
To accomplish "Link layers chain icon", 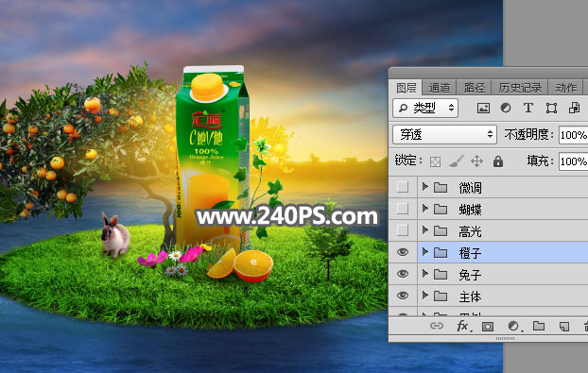I will 437,326.
